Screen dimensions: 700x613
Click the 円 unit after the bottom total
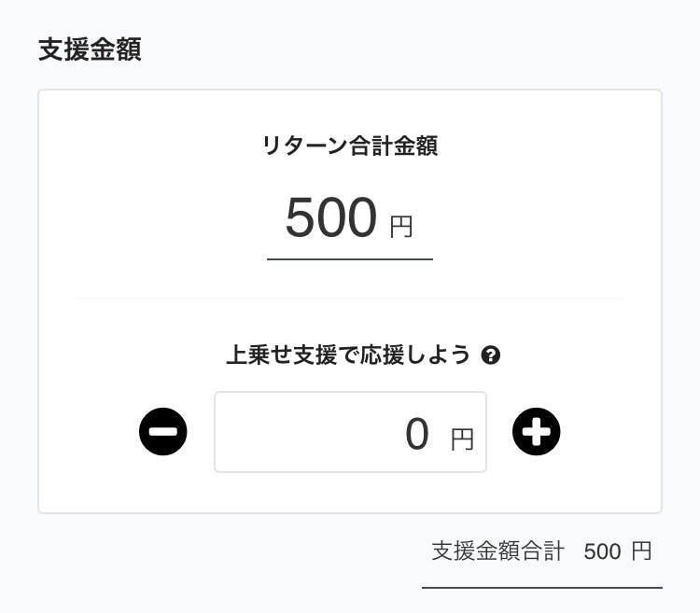coord(641,551)
